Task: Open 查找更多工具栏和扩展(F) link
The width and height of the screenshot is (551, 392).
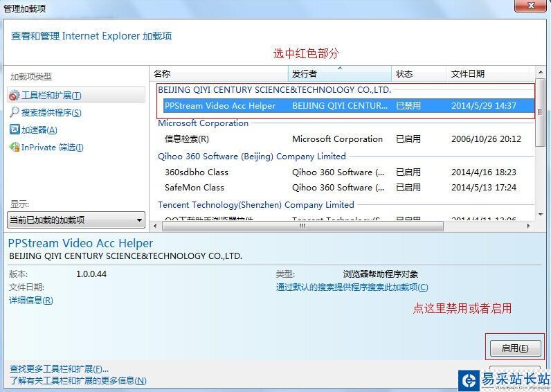Action: (x=59, y=368)
